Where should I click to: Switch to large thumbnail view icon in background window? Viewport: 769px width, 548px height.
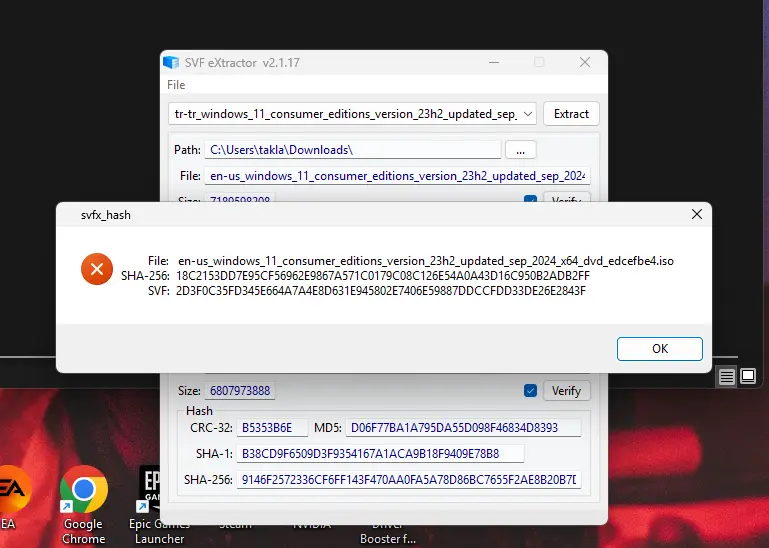747,376
